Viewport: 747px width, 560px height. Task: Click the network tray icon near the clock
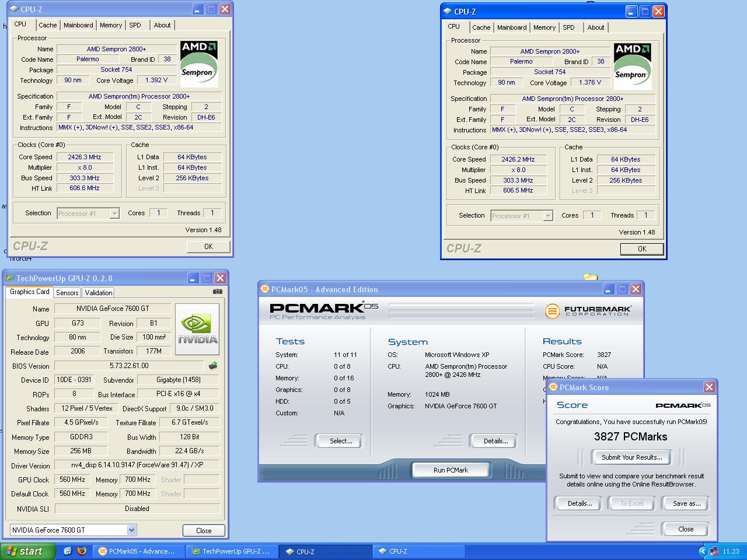[714, 551]
